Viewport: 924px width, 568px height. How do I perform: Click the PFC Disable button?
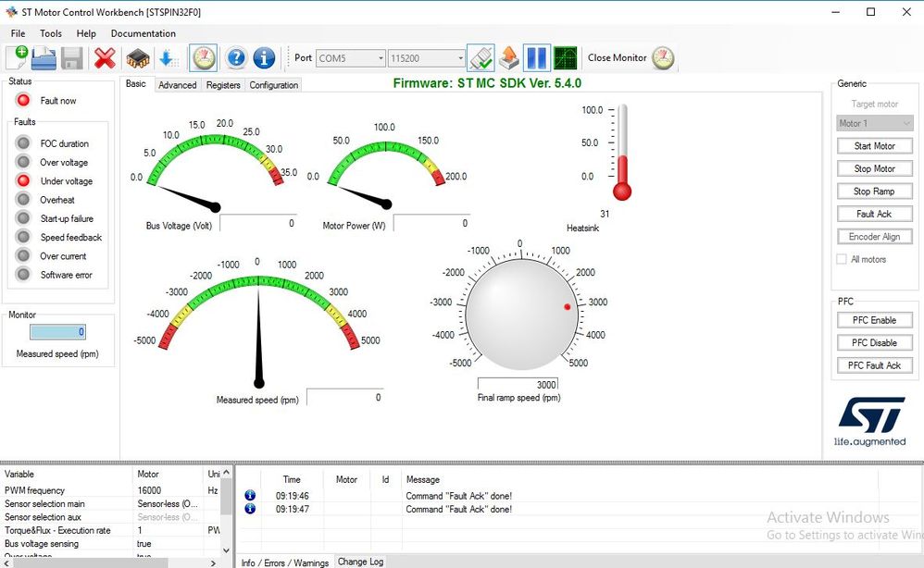coord(875,342)
